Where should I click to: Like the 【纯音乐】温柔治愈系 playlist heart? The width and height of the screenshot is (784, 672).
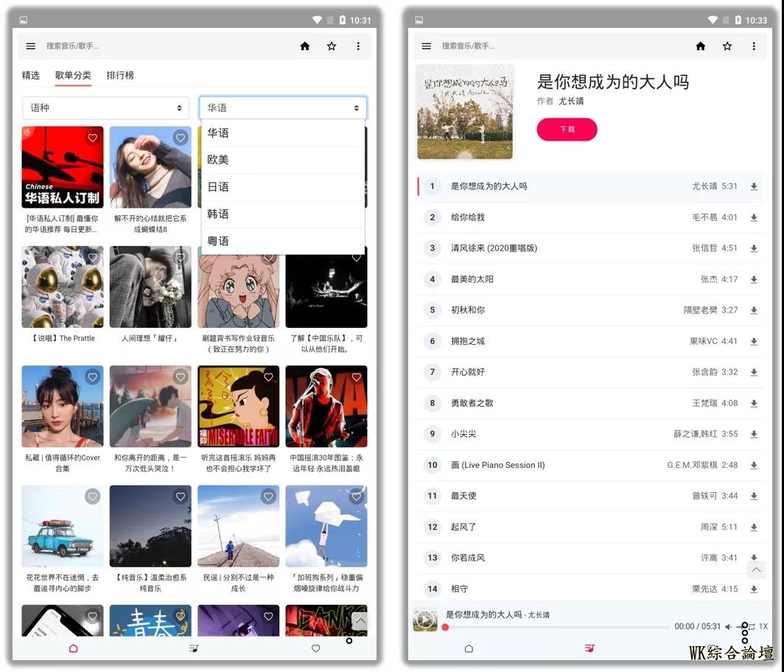181,496
